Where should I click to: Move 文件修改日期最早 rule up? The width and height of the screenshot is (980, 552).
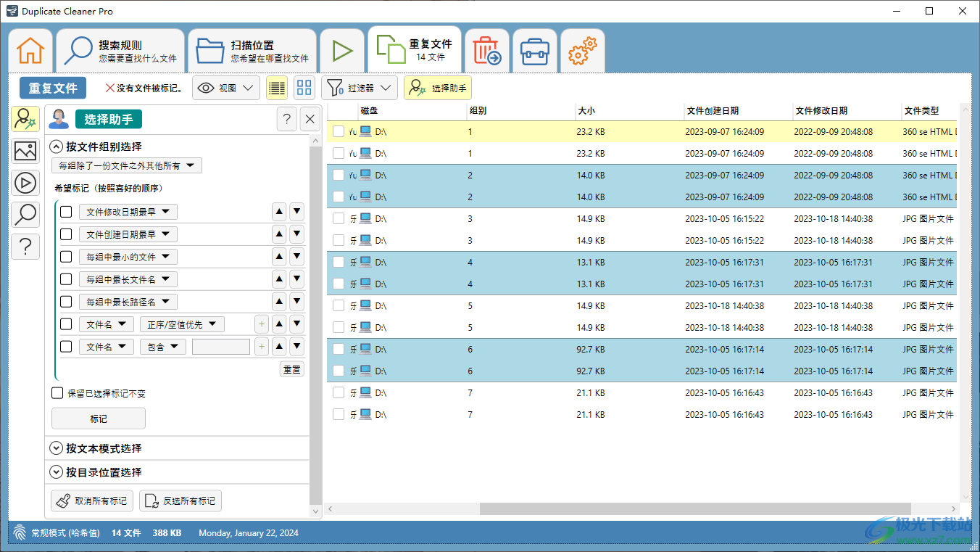click(x=279, y=212)
